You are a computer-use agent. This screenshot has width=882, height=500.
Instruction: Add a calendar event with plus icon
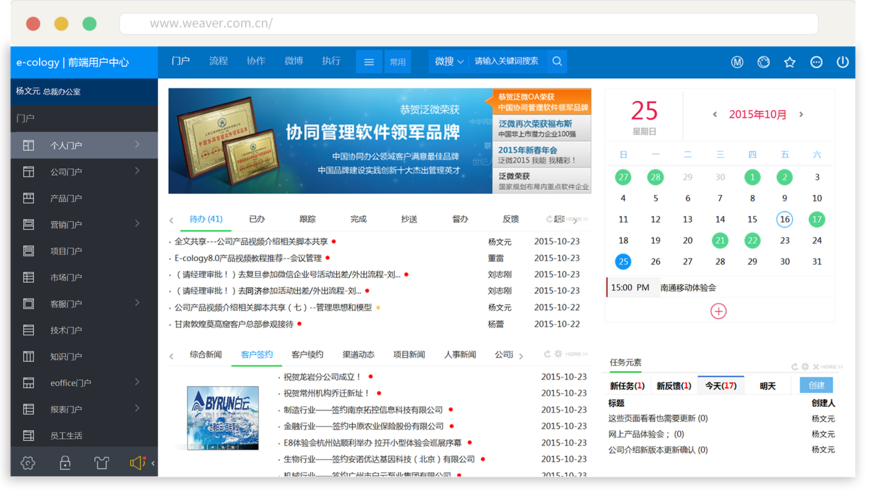click(718, 311)
